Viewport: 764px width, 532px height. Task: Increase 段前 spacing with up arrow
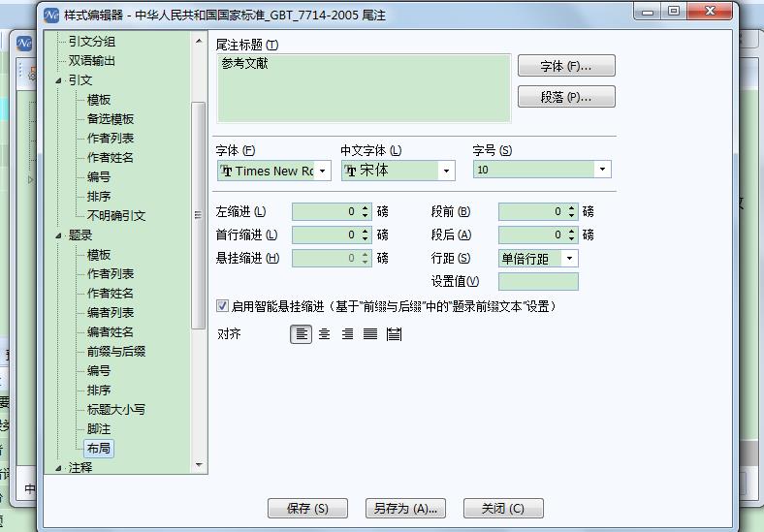point(571,207)
